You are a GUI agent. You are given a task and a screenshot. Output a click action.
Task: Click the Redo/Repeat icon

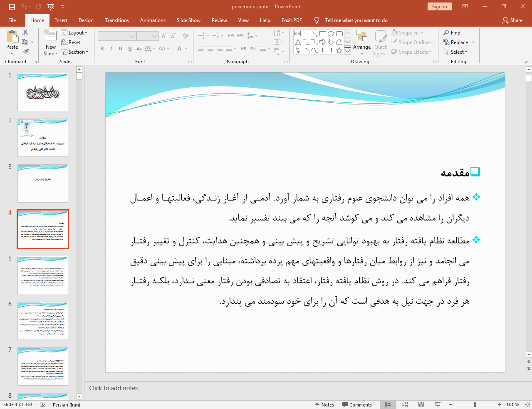click(39, 7)
